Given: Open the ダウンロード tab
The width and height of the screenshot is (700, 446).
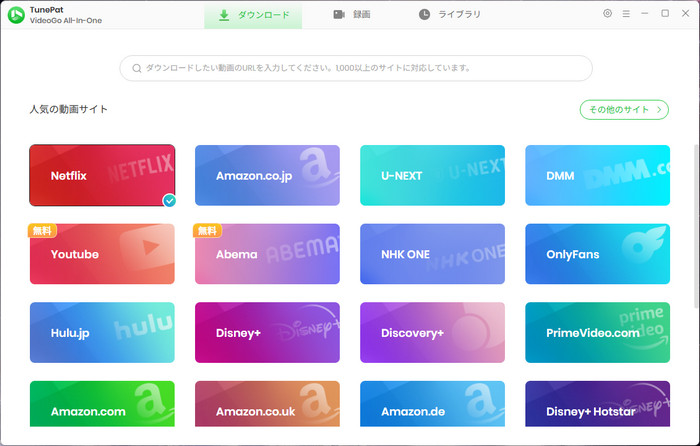Looking at the screenshot, I should point(253,15).
